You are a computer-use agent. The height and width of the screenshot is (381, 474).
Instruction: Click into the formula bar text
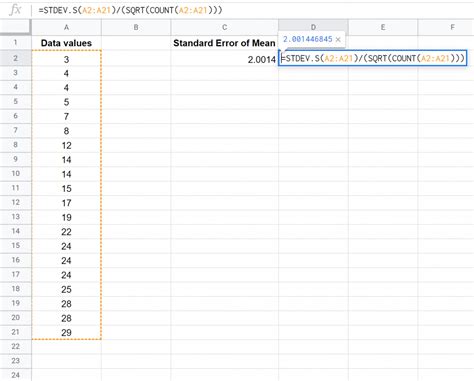point(130,10)
